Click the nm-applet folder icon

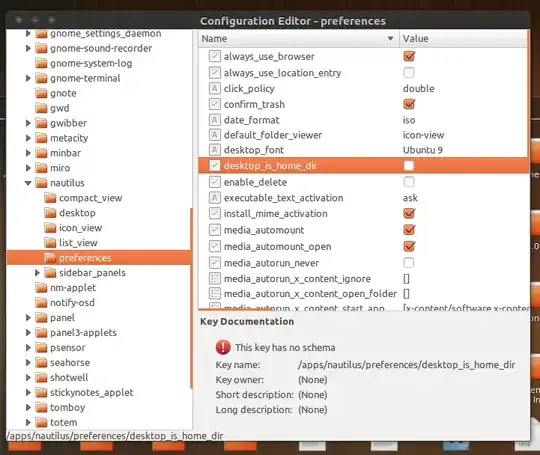click(x=41, y=288)
